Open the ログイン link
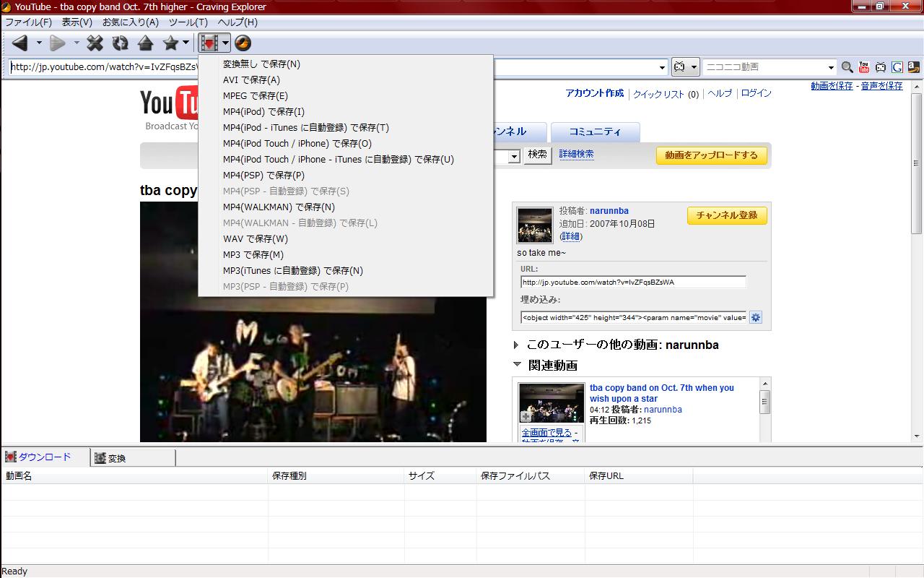Viewport: 924px width, 578px height. 756,94
